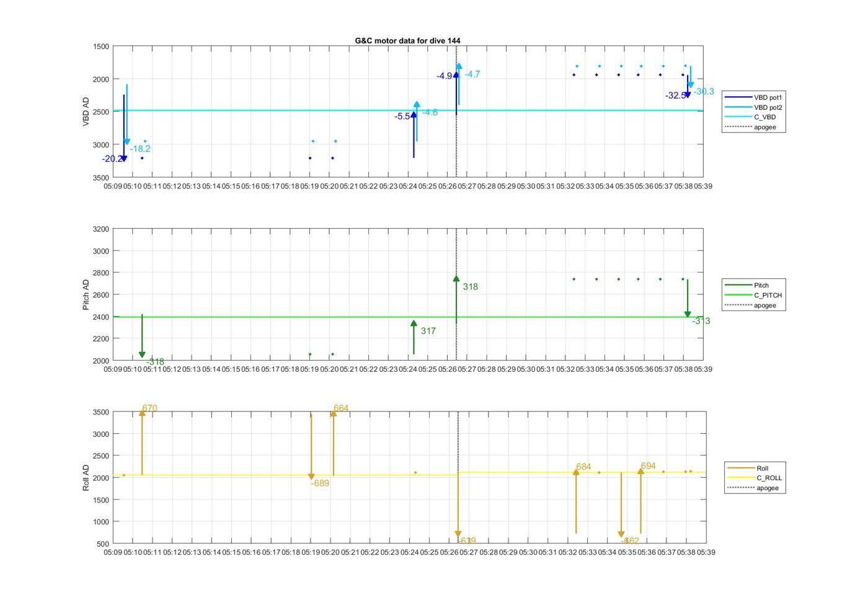
Task: Click the "3200" tick on Pitch plot
Action: coord(102,229)
